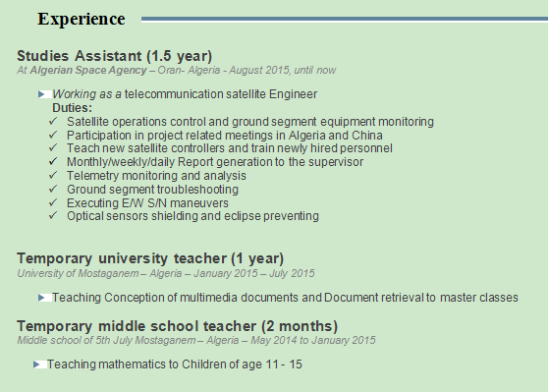This screenshot has width=548, height=392.
Task: Click checkmark beside Executing E/W S/N maneuvers
Action: tap(53, 202)
